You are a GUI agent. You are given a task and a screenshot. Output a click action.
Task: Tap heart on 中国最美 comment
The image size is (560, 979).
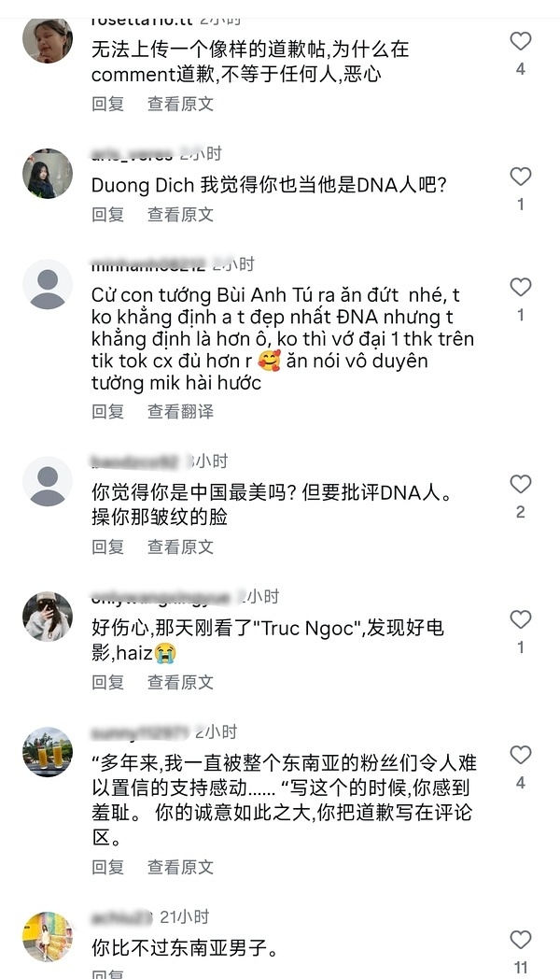pyautogui.click(x=520, y=485)
